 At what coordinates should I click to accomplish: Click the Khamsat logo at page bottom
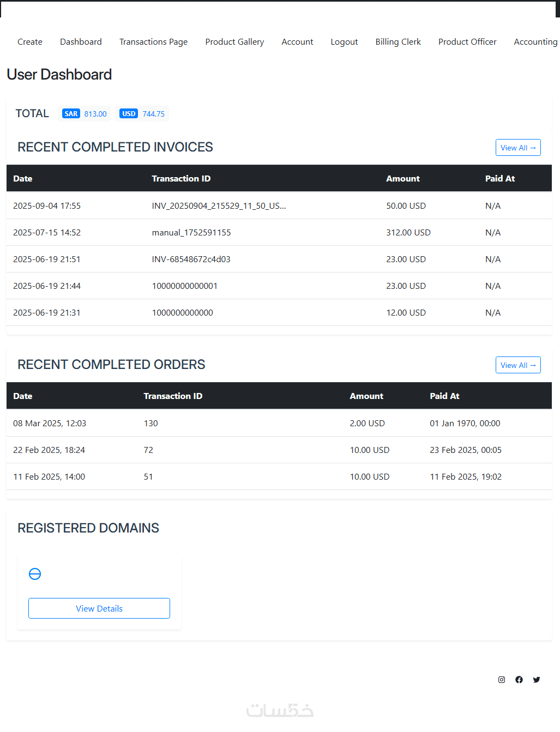click(x=280, y=710)
